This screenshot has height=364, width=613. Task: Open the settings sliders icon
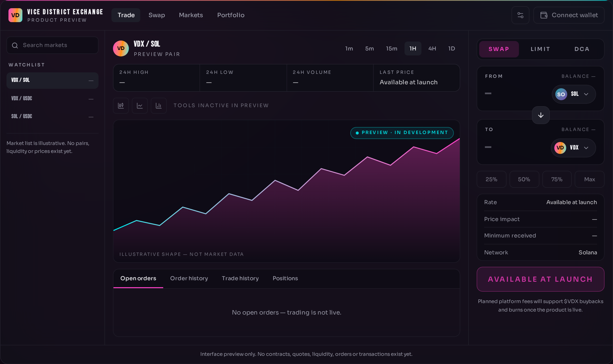coord(520,15)
